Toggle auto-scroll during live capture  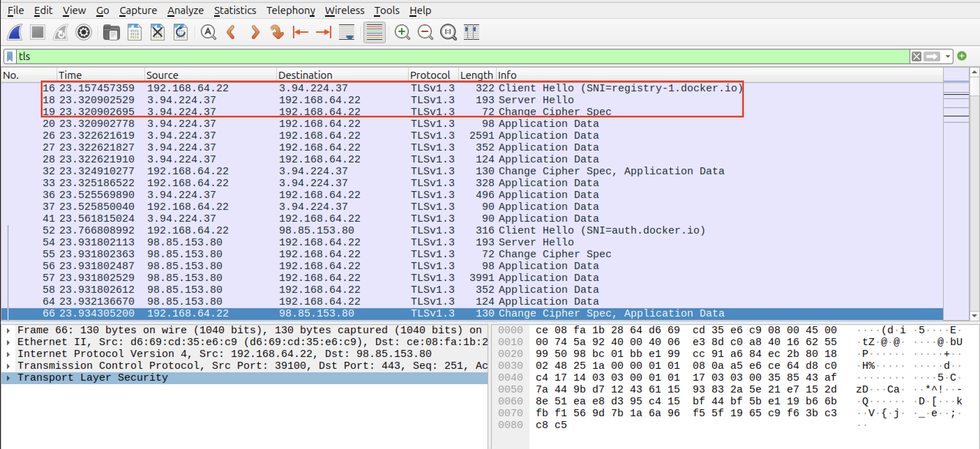(347, 32)
